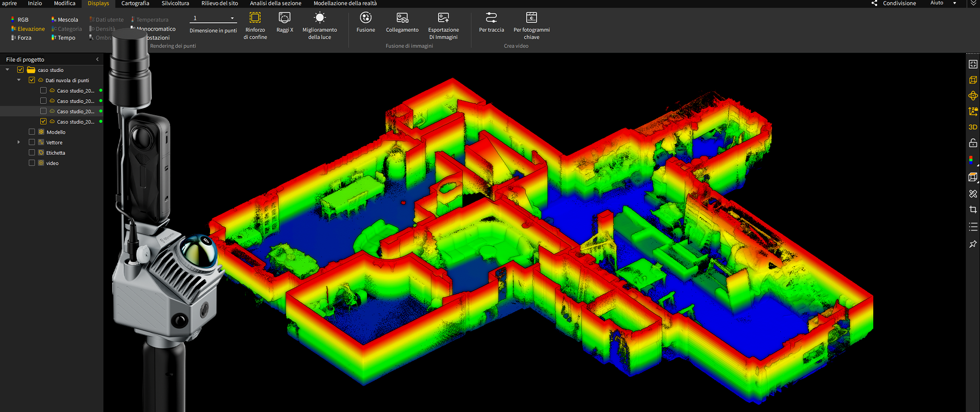Open the Fusione image tool
The width and height of the screenshot is (980, 412).
point(366,23)
